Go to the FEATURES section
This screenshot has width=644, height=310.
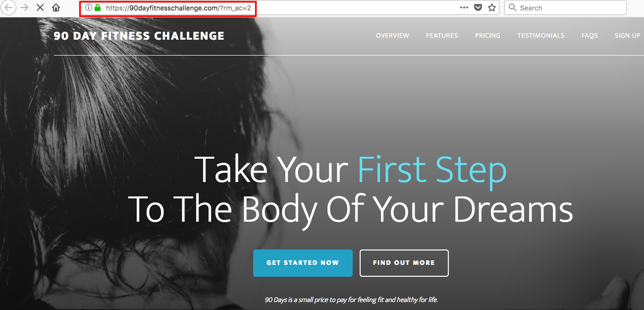pyautogui.click(x=442, y=36)
